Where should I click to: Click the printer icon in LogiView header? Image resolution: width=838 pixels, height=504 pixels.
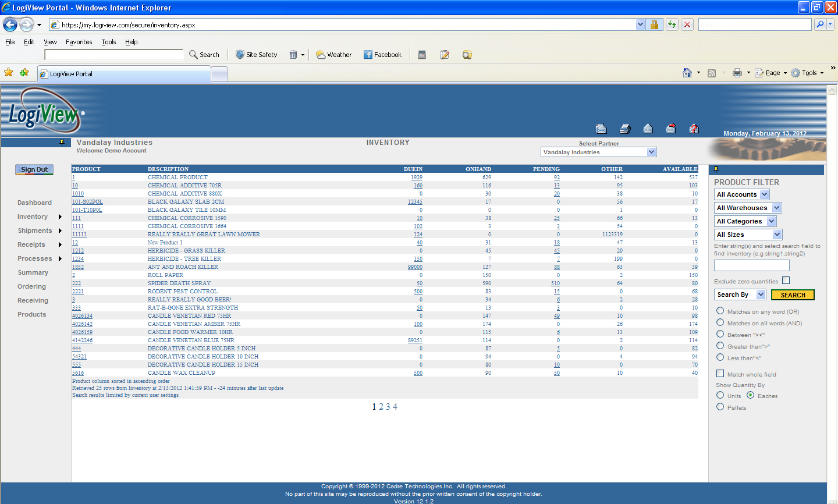625,129
